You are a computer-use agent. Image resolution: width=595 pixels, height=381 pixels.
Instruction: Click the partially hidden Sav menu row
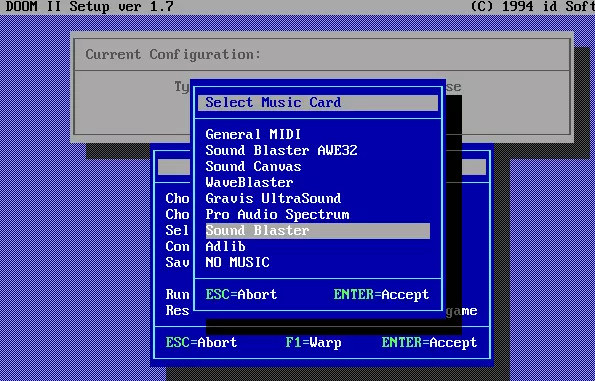click(x=177, y=262)
